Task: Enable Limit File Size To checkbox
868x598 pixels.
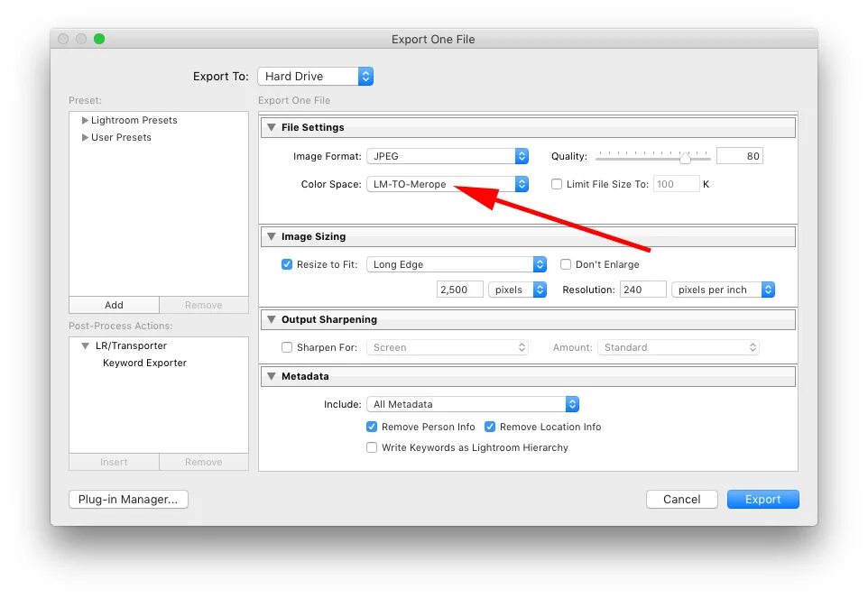Action: (557, 184)
